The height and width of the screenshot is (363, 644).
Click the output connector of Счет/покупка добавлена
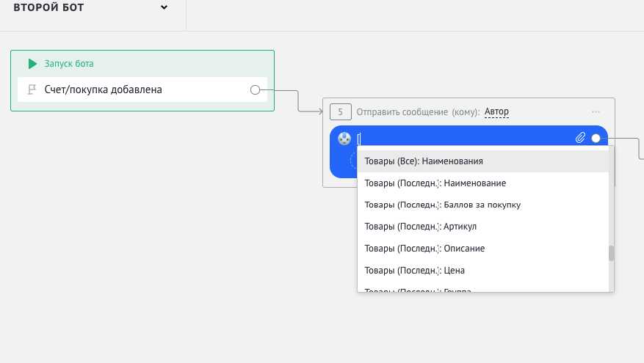pos(255,89)
